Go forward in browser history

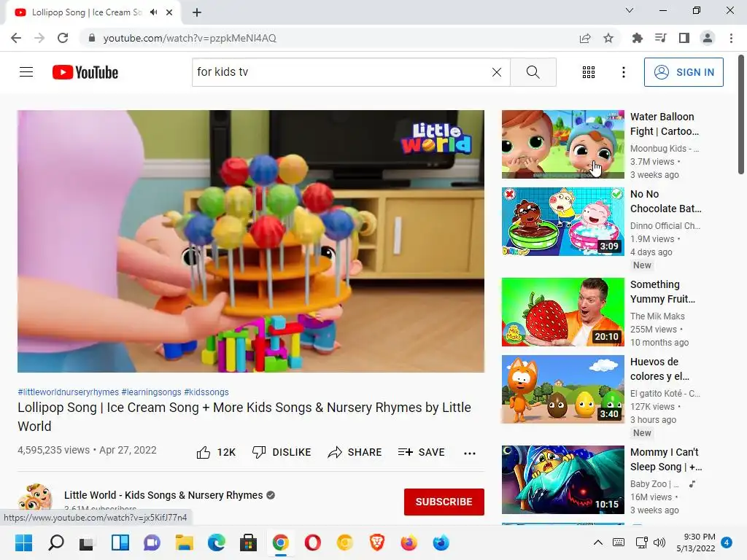(39, 38)
